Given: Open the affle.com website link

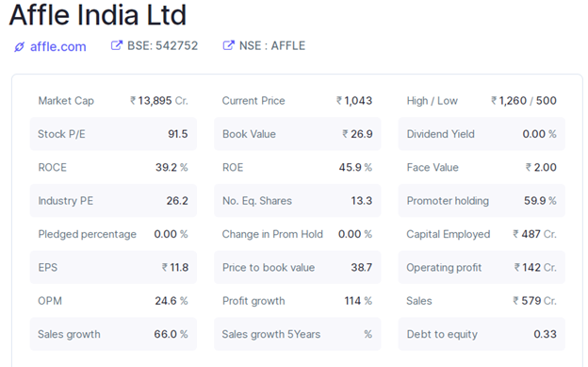Looking at the screenshot, I should pos(58,46).
